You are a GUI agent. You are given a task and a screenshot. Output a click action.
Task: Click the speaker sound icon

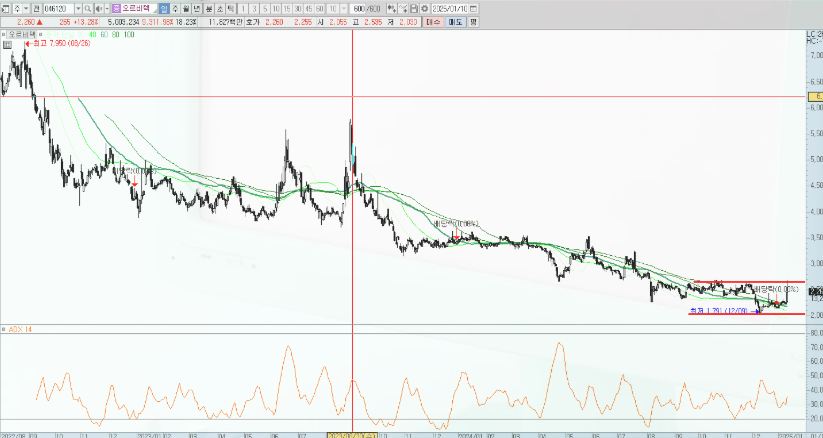tap(98, 9)
